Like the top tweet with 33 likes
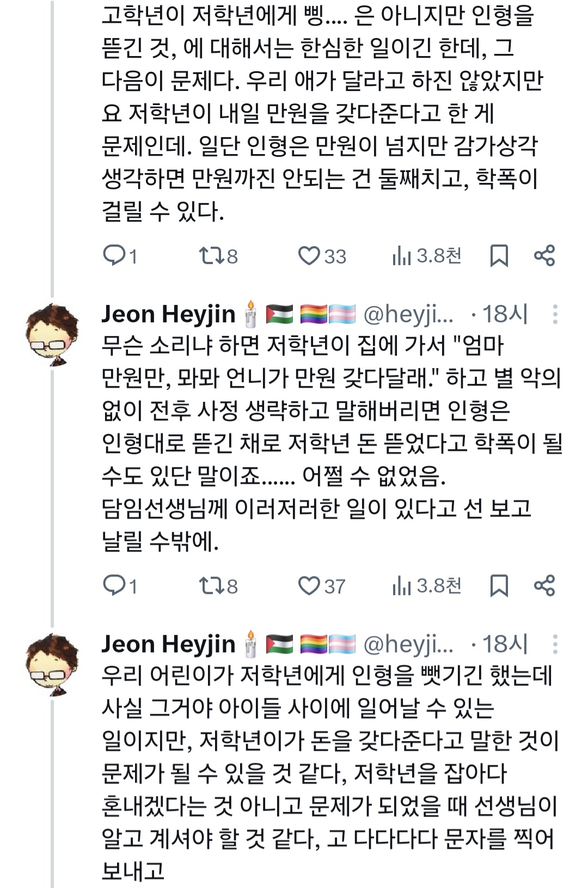The width and height of the screenshot is (588, 888). pos(309,255)
